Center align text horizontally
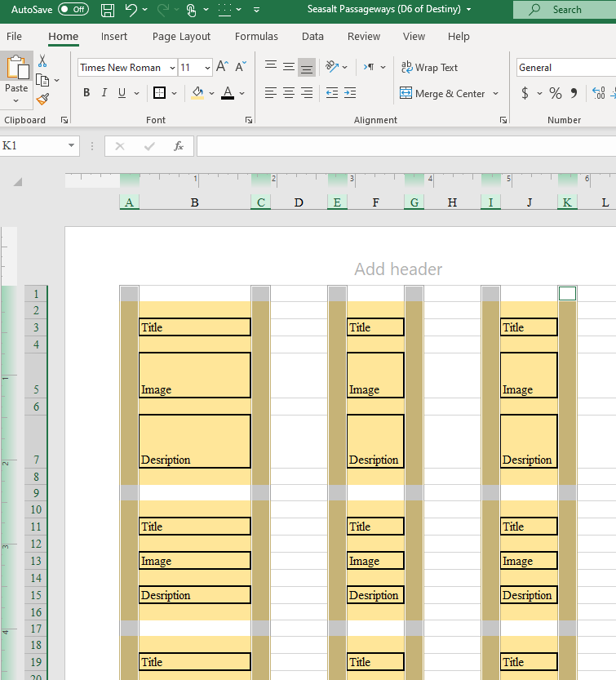 288,93
